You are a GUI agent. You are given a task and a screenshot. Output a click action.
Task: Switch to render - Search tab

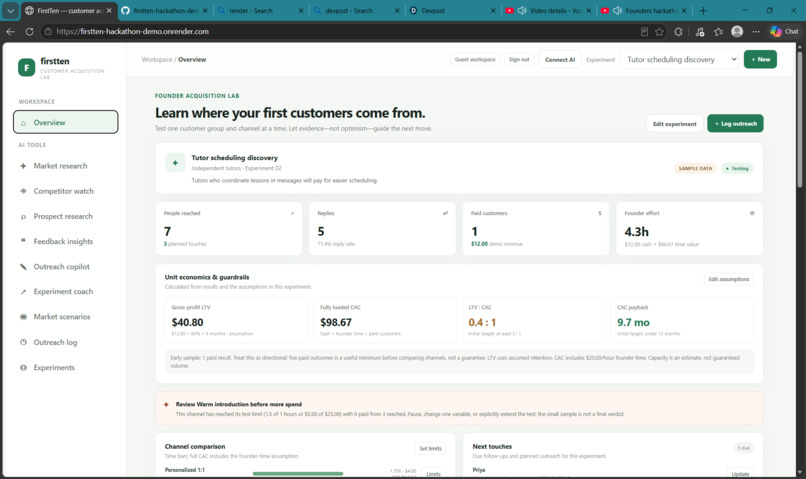(260, 10)
